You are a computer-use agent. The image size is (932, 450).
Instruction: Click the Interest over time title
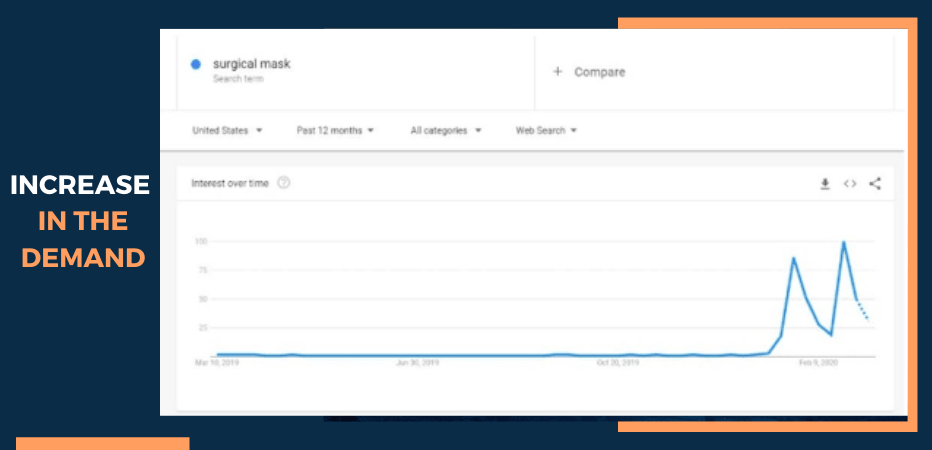tap(231, 183)
